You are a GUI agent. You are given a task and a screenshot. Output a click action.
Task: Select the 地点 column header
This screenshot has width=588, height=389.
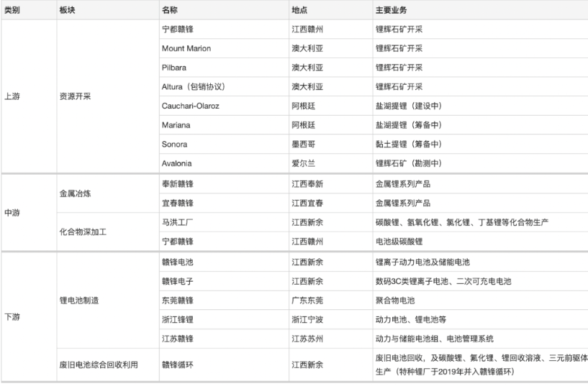(x=300, y=10)
